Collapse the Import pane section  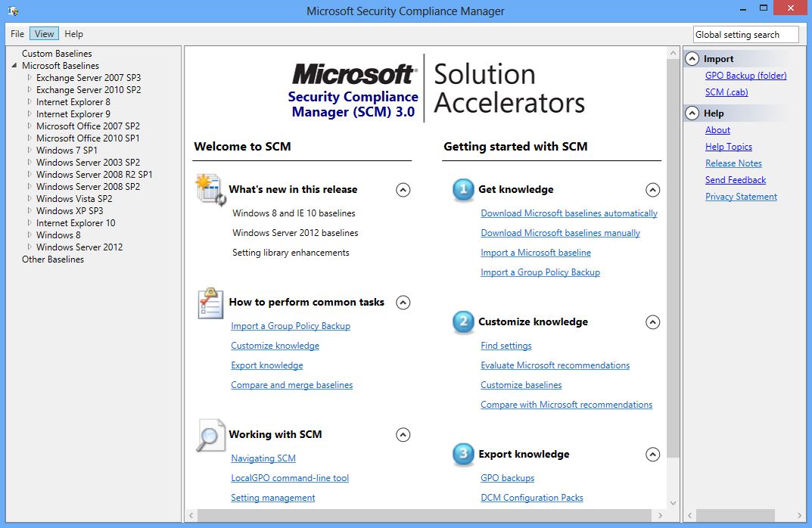692,59
